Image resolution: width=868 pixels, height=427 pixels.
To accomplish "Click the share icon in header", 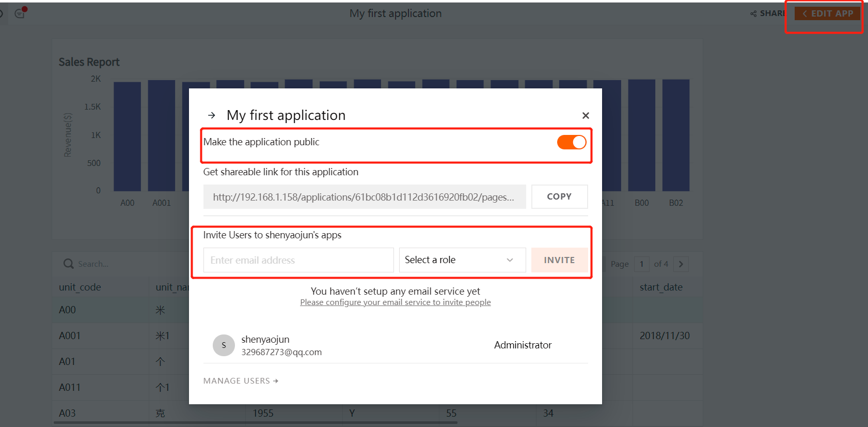I will pos(753,13).
